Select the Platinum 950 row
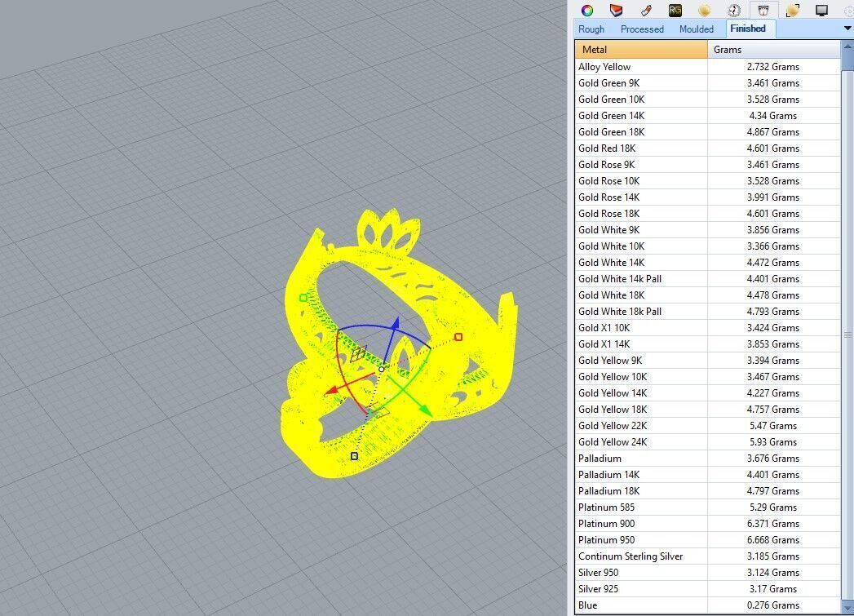The image size is (854, 616). (x=707, y=540)
